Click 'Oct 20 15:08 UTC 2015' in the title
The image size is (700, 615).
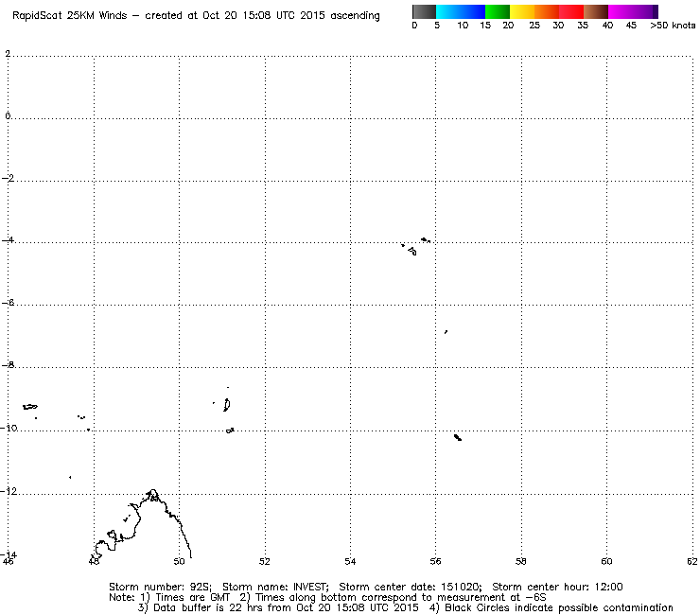point(263,16)
